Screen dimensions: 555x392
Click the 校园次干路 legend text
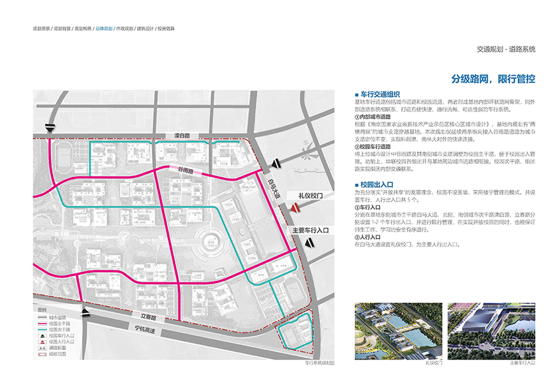click(59, 330)
